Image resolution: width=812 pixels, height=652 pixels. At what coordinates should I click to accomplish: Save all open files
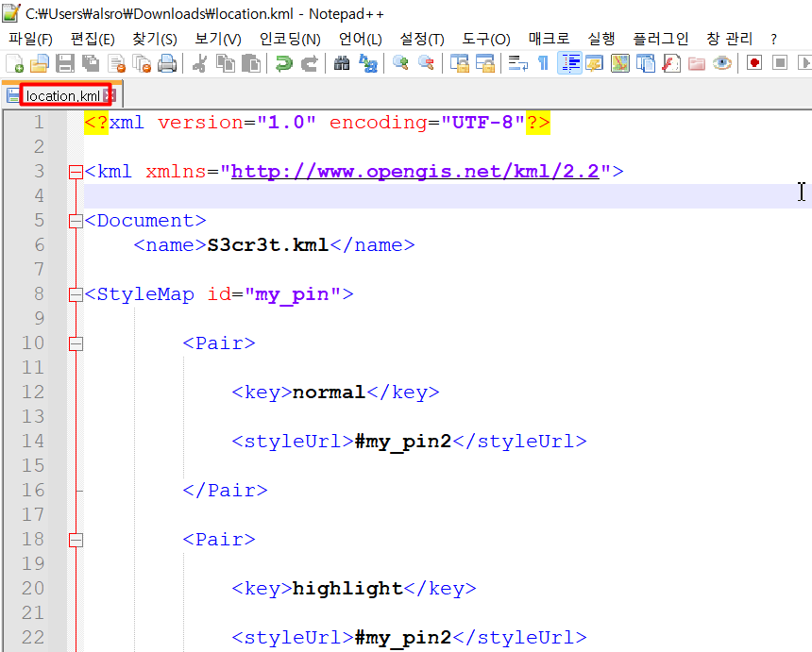point(91,63)
